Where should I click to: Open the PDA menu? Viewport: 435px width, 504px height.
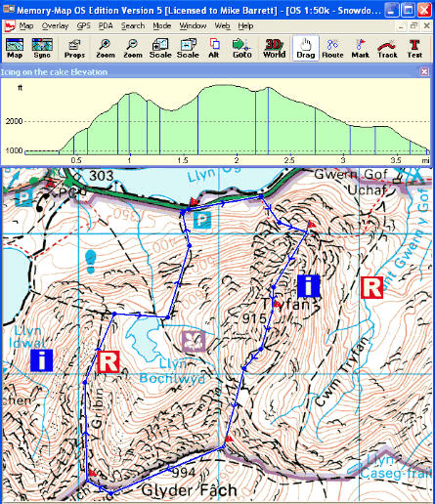(106, 25)
